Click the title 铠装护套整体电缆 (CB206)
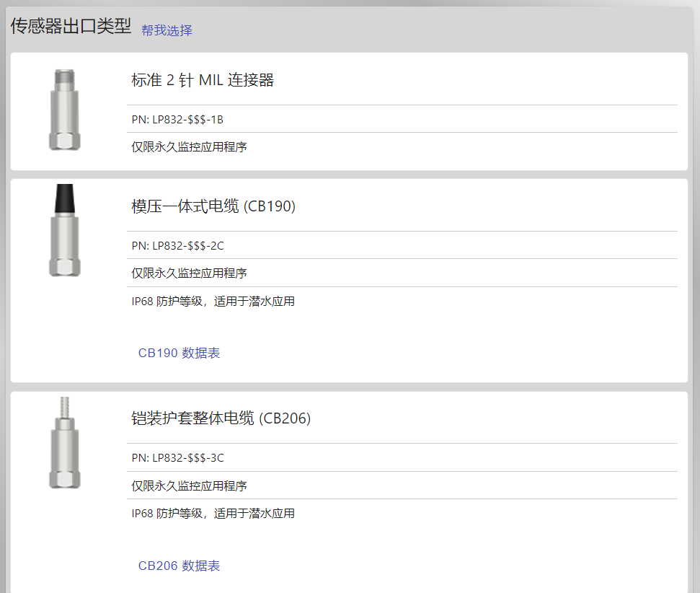This screenshot has width=700, height=593. coord(221,418)
